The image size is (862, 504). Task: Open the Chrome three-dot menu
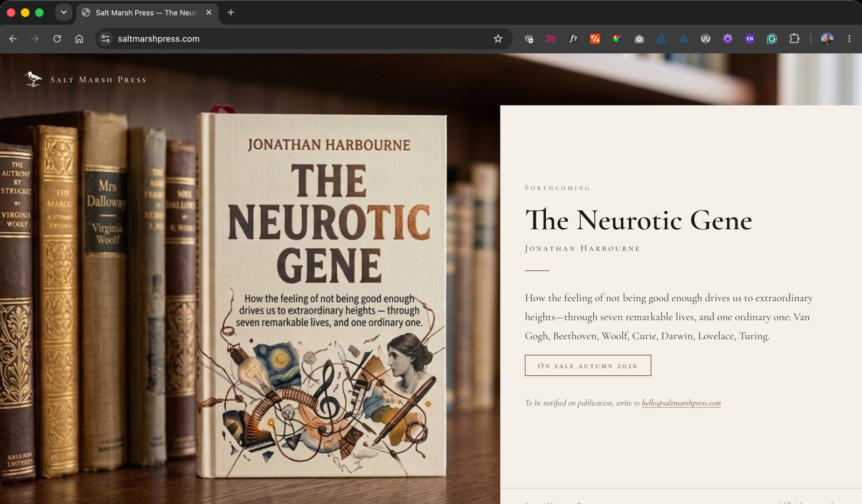(849, 39)
